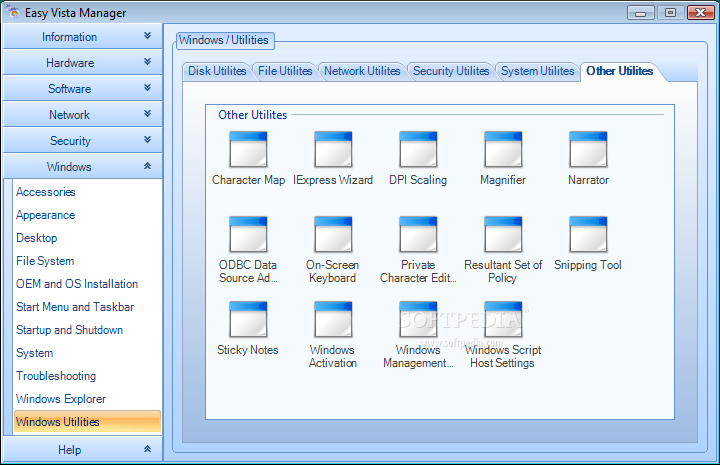This screenshot has width=720, height=465.
Task: Open the IExpress Wizard icon
Action: click(333, 150)
